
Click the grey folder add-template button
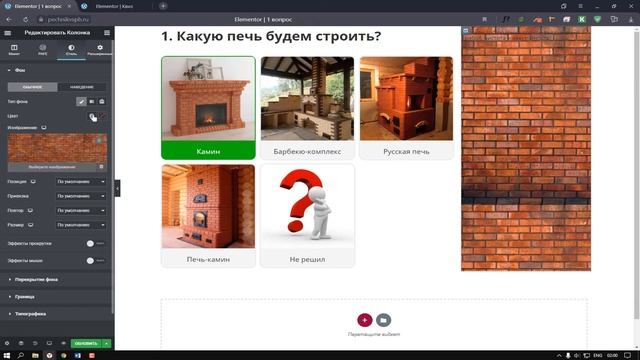click(x=383, y=320)
